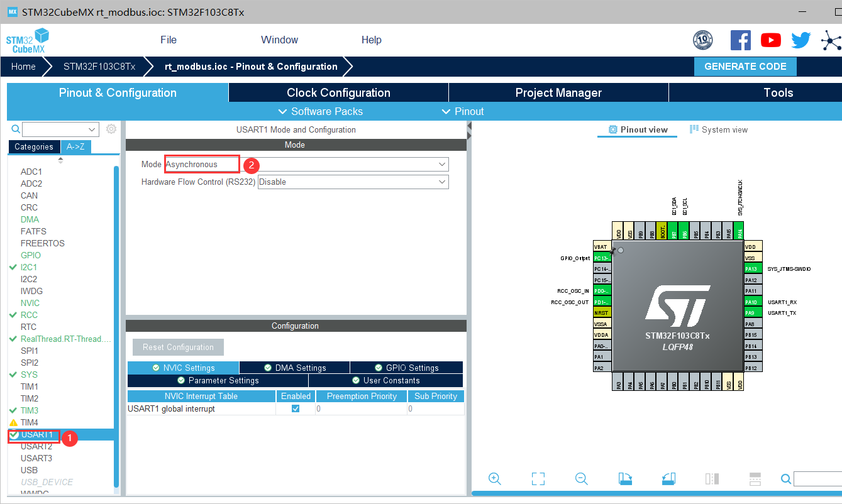This screenshot has width=842, height=504.
Task: Select pin PD1 RCC_OSC_OUT
Action: click(x=602, y=302)
